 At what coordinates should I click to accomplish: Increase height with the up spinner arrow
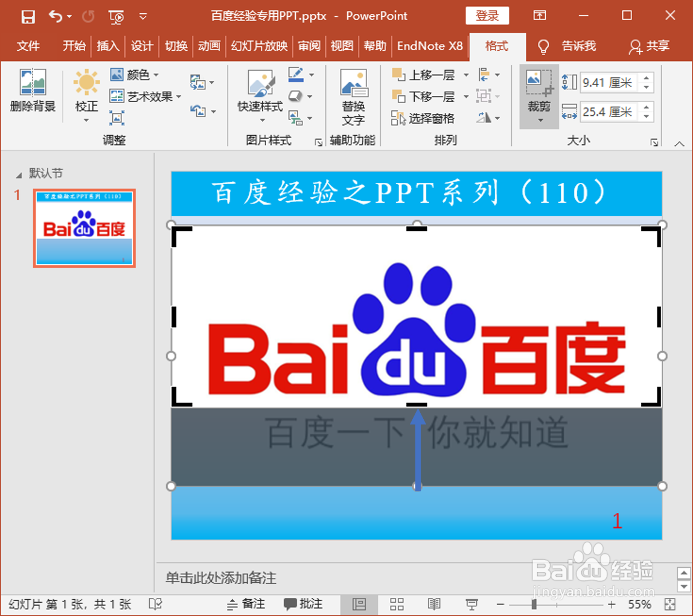pos(647,78)
